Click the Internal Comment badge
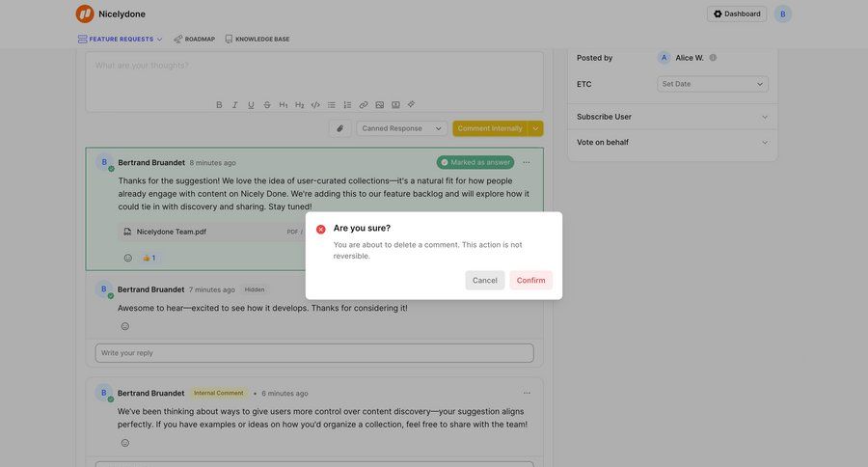Image resolution: width=868 pixels, height=467 pixels. click(219, 393)
